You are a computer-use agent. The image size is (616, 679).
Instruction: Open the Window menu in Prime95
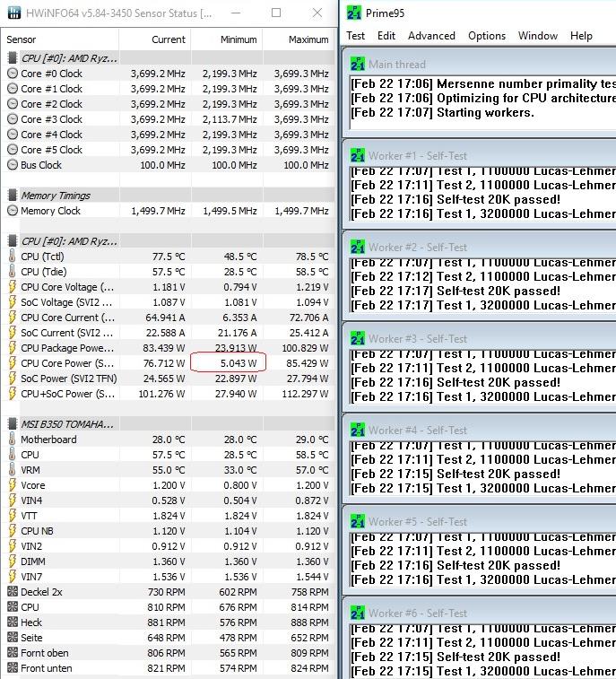pos(538,36)
